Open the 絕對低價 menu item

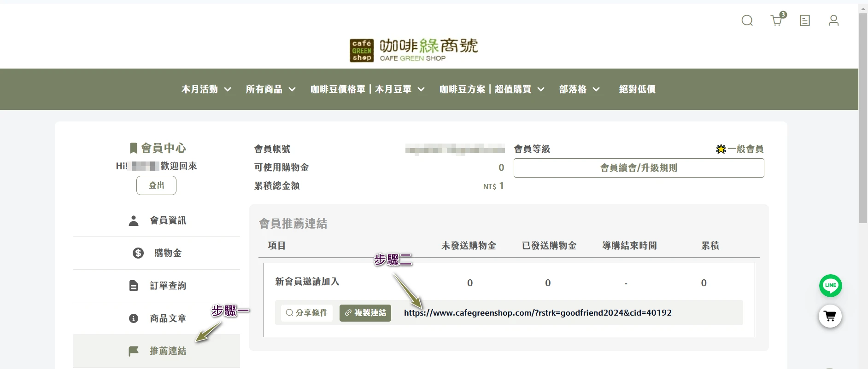coord(637,89)
